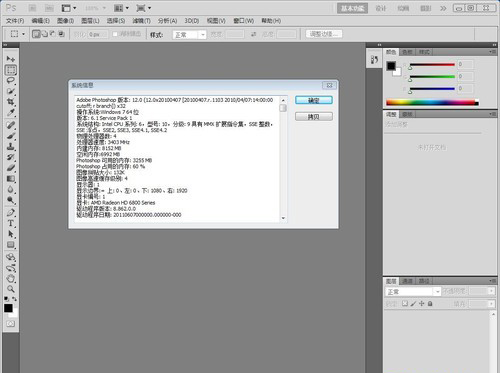Screen dimensions: 500x373
Task: Toggle Quick Mask mode at toolbox bottom
Action: point(11,324)
